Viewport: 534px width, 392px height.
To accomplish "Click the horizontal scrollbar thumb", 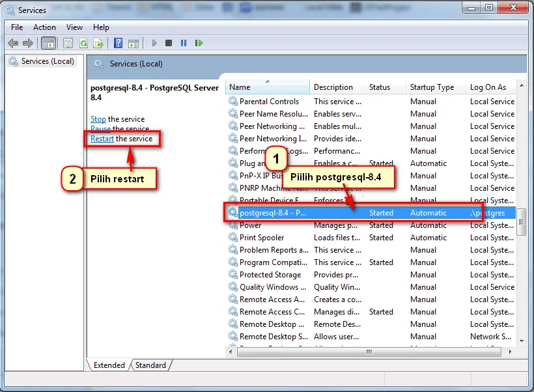I will coord(369,352).
